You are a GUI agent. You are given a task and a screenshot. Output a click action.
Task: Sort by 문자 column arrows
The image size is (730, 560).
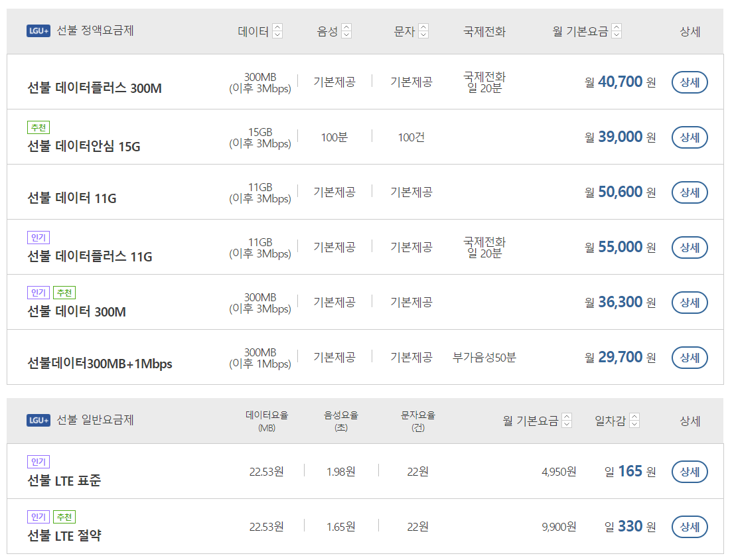point(423,31)
